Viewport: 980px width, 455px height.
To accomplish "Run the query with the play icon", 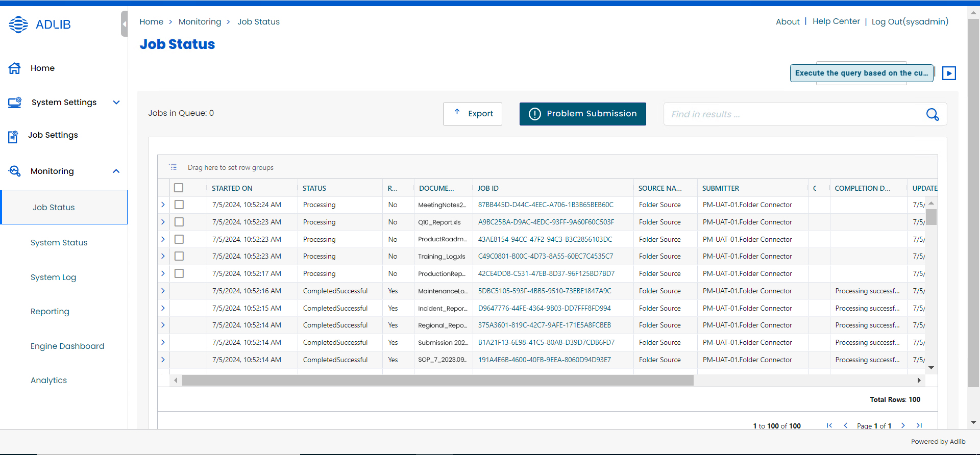I will (x=949, y=73).
